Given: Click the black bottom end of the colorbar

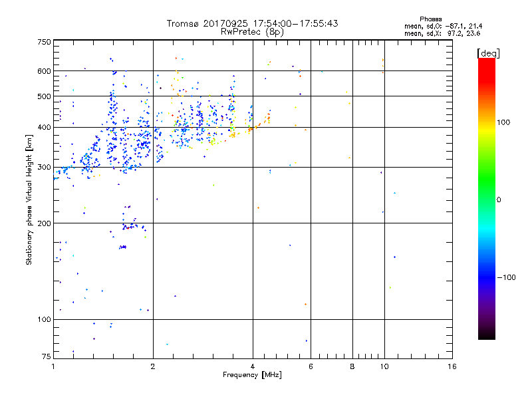Looking at the screenshot, I should [x=487, y=334].
